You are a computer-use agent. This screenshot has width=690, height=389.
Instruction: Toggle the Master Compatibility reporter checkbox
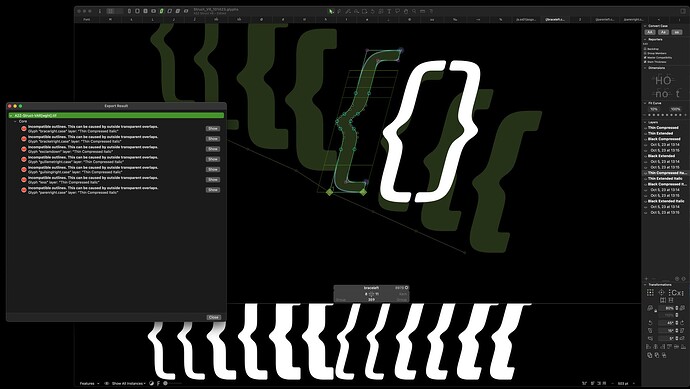[x=645, y=58]
